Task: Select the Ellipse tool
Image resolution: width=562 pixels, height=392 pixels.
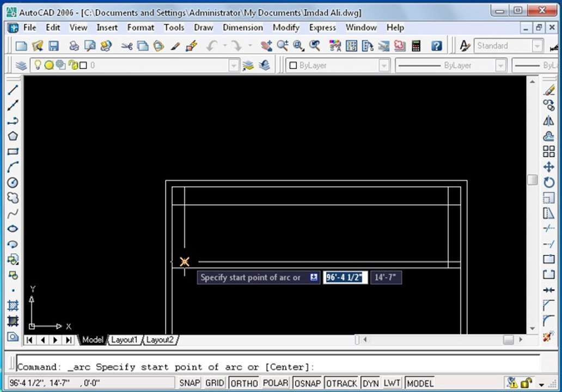Action: point(13,229)
